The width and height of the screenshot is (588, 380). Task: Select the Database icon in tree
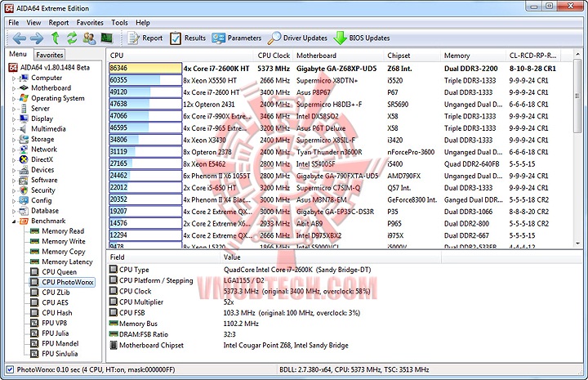click(x=24, y=211)
